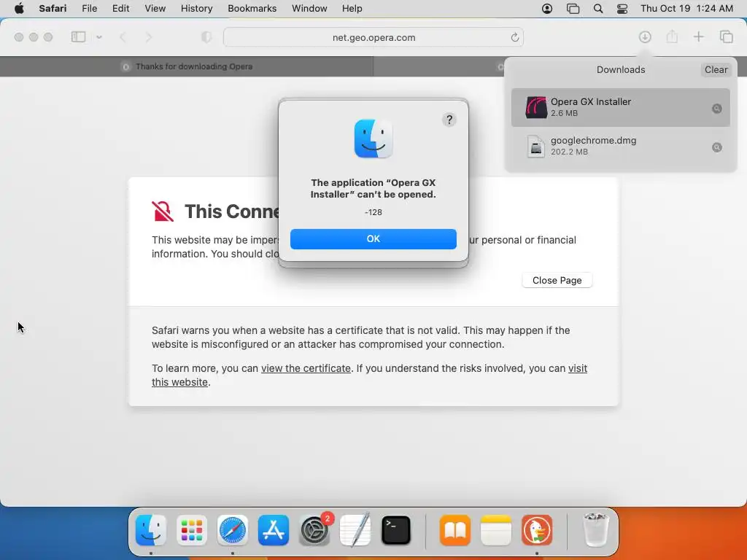
Task: Expand the sidebar tab group chevron
Action: tap(99, 37)
